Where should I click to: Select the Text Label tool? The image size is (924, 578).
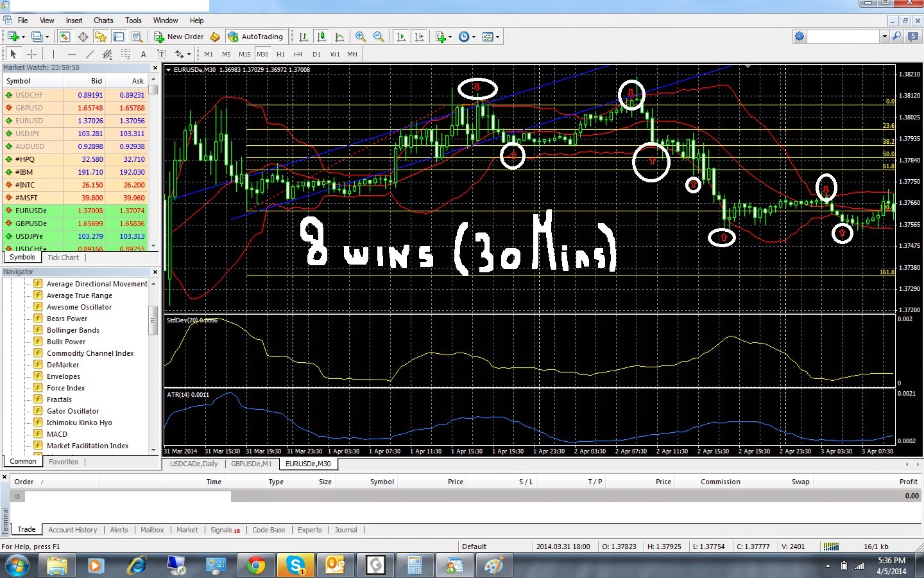[x=161, y=54]
